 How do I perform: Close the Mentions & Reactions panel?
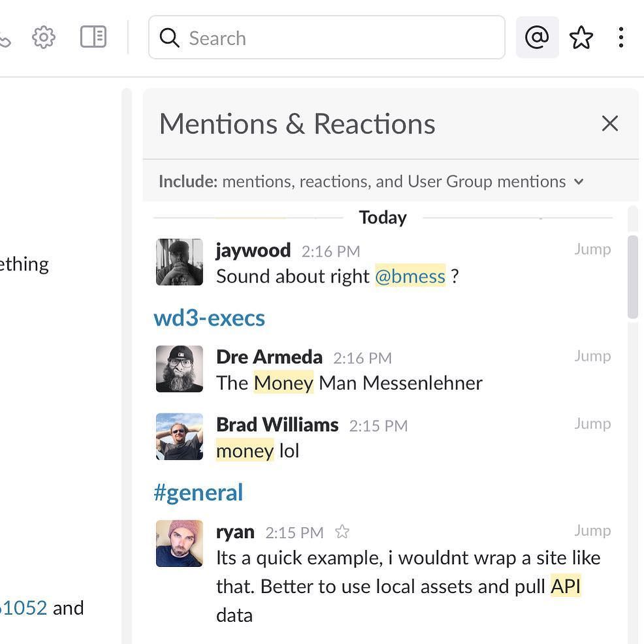[609, 123]
